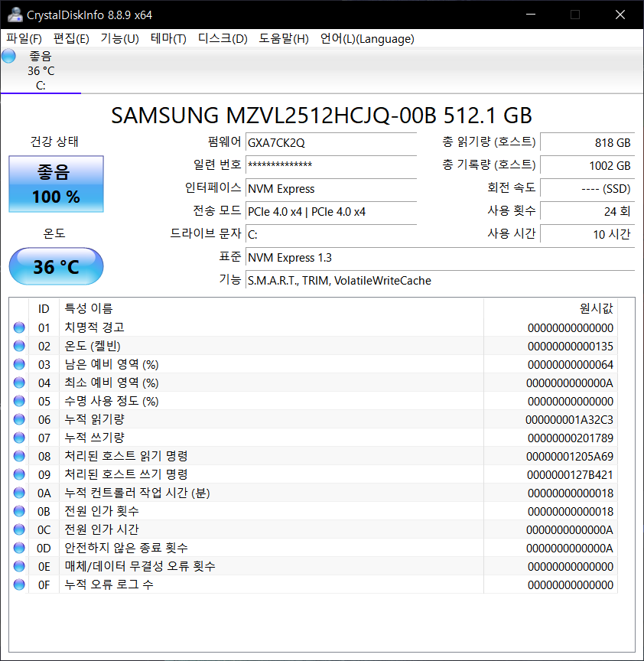This screenshot has width=644, height=661.
Task: Select the 전원 인가 시간 row
Action: pyautogui.click(x=314, y=529)
